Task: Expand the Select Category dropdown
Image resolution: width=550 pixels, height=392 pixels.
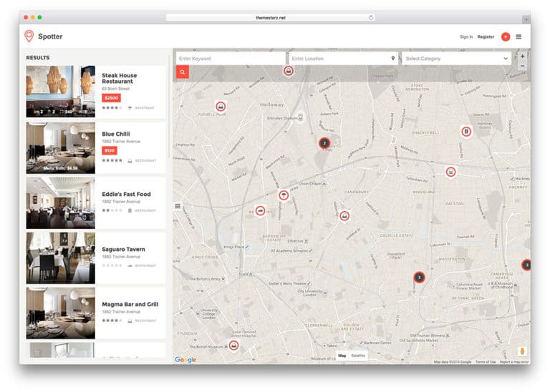Action: tap(456, 59)
